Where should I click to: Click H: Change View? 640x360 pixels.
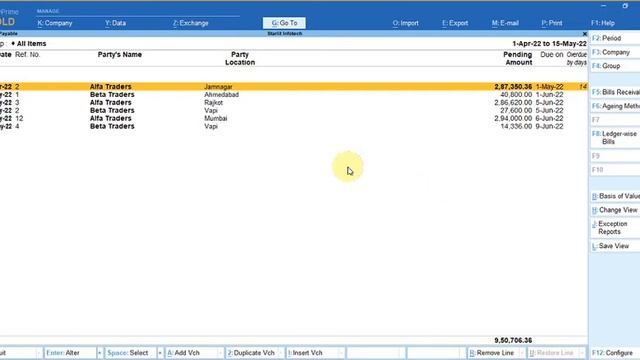(615, 210)
